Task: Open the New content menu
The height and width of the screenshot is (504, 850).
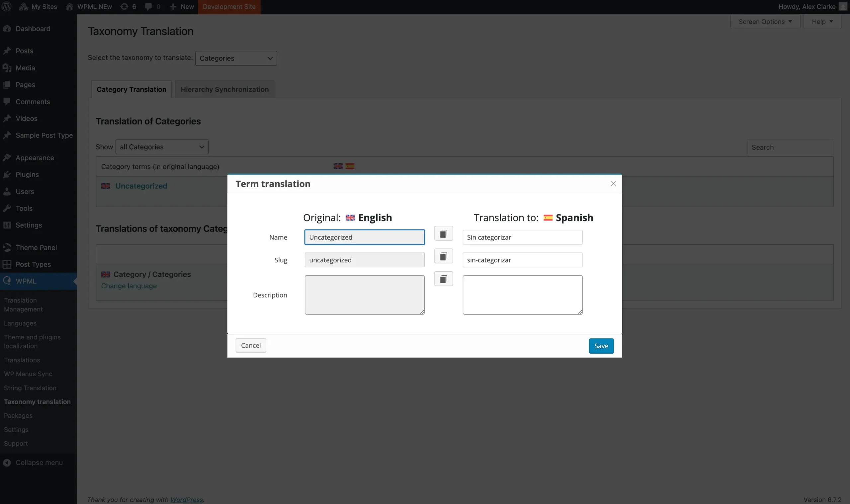Action: (182, 7)
